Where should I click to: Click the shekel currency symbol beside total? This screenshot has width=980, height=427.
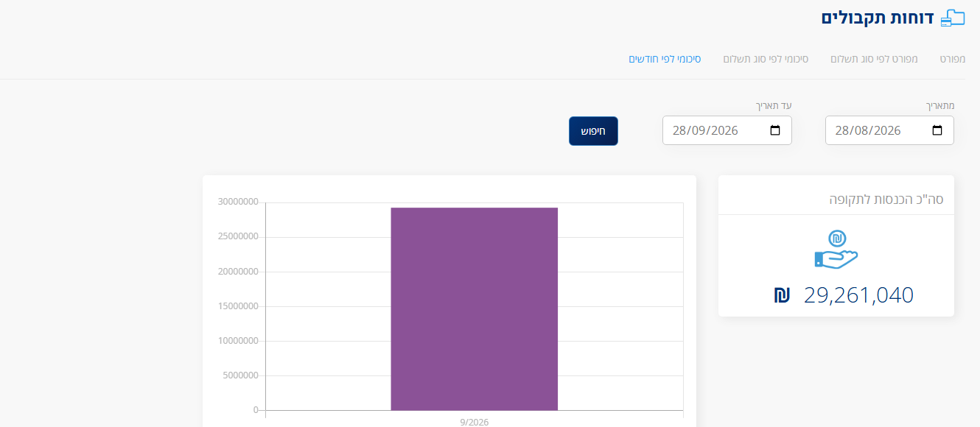782,295
